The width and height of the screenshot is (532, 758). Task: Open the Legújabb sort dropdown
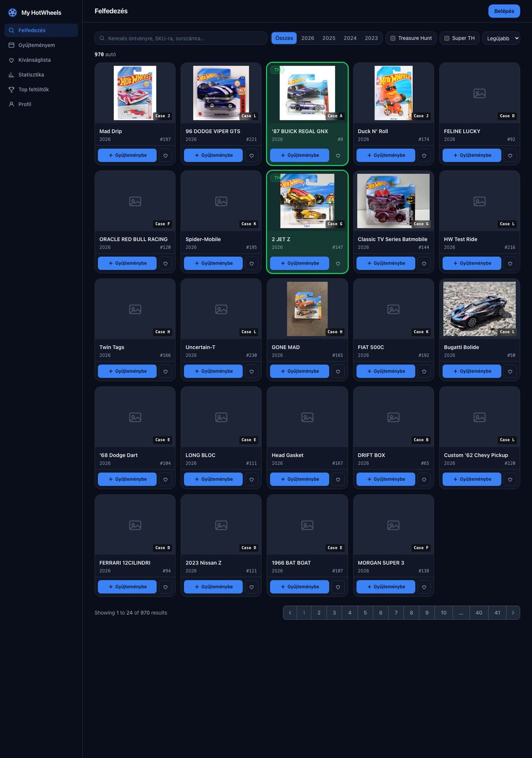(501, 38)
